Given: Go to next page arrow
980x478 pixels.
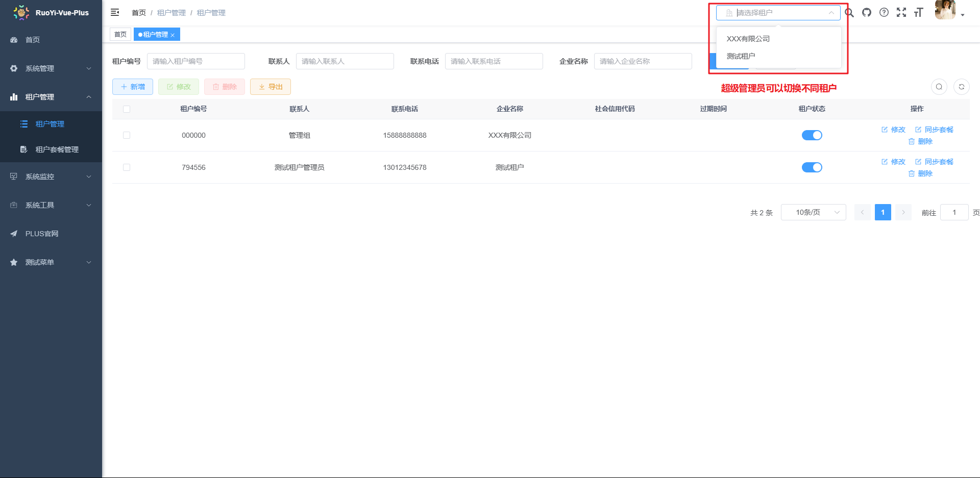Looking at the screenshot, I should (903, 212).
